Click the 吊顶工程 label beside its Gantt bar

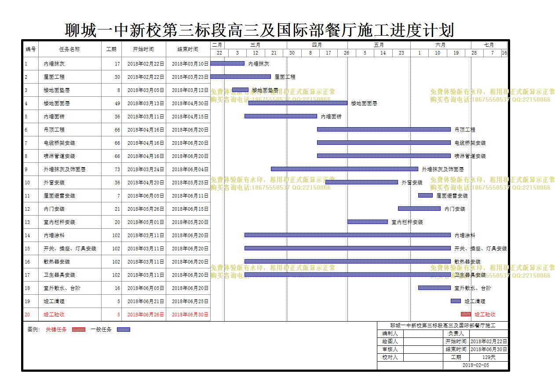[x=465, y=130]
